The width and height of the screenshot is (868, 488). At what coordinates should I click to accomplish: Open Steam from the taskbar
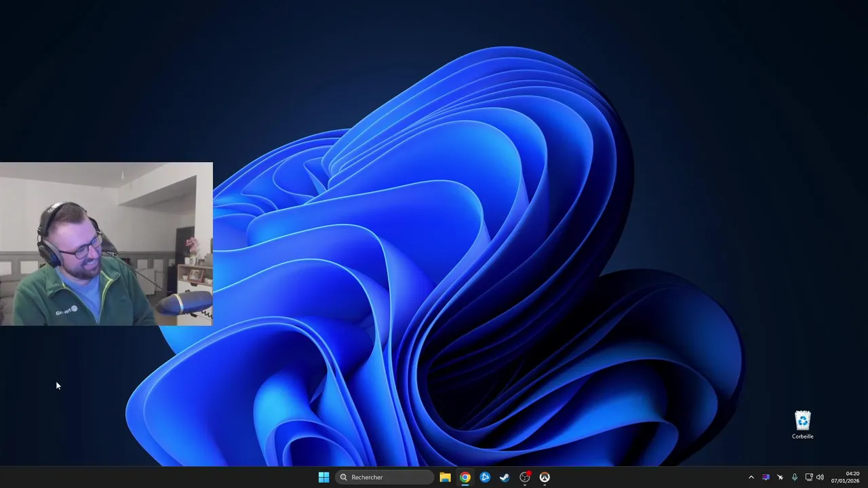click(505, 477)
